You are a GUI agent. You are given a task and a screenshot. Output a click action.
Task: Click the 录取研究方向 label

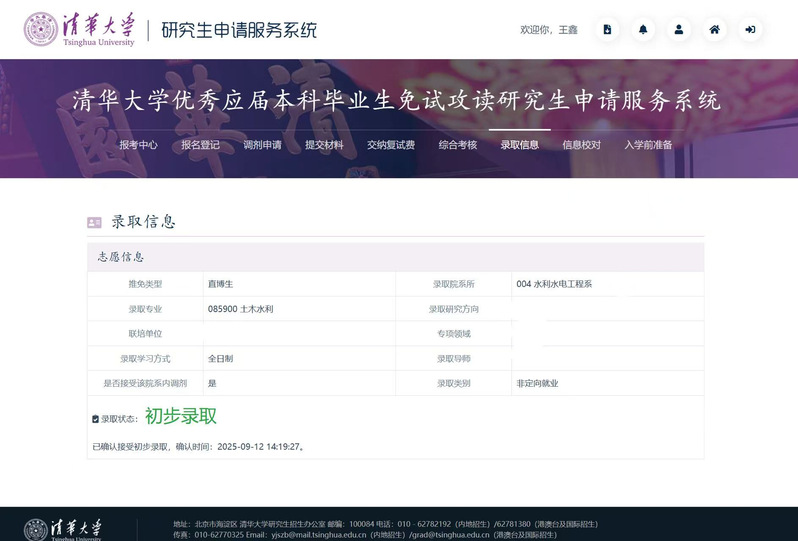(453, 309)
